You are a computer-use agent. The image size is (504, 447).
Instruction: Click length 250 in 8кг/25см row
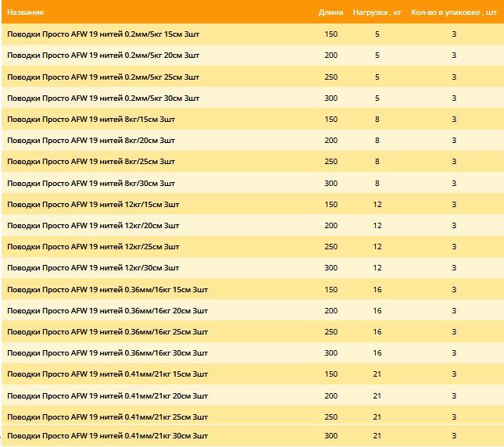click(331, 162)
